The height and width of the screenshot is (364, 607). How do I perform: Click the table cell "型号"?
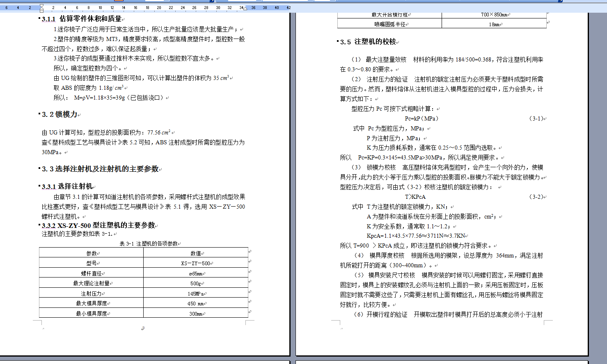(92, 263)
